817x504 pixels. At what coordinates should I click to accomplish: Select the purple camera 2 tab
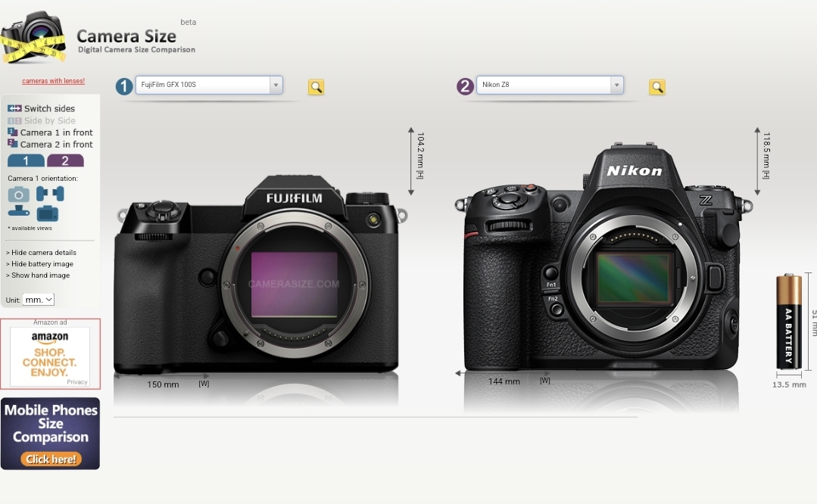pyautogui.click(x=65, y=161)
